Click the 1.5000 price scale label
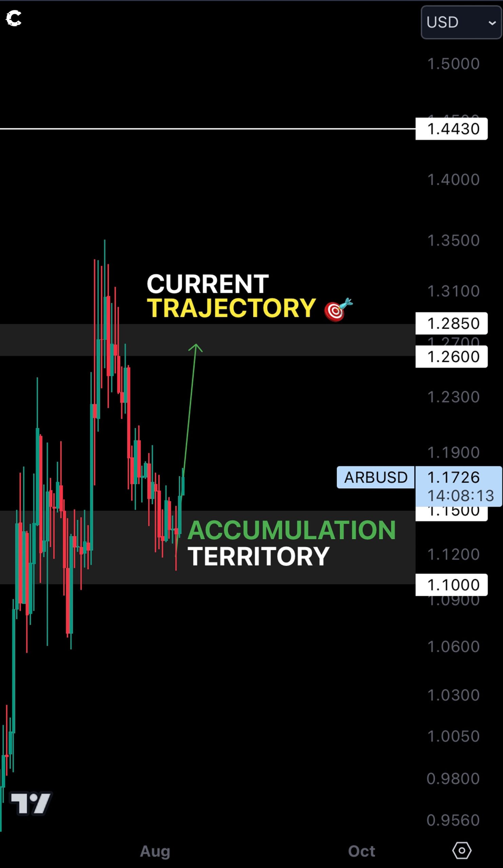This screenshot has height=868, width=503. (x=453, y=64)
